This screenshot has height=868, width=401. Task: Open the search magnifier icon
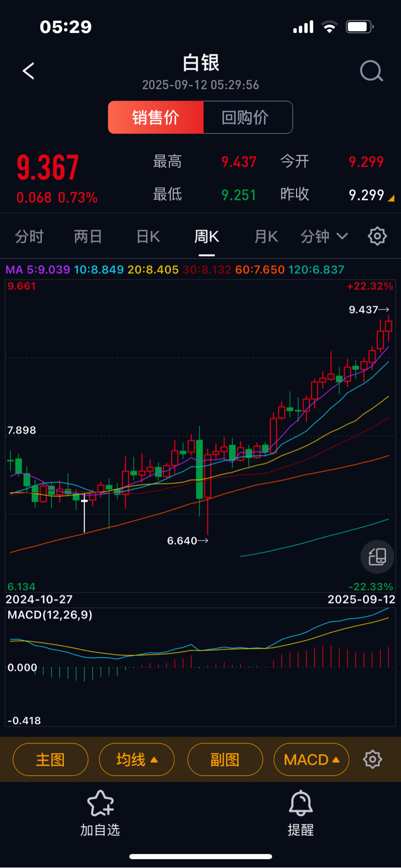click(x=372, y=71)
